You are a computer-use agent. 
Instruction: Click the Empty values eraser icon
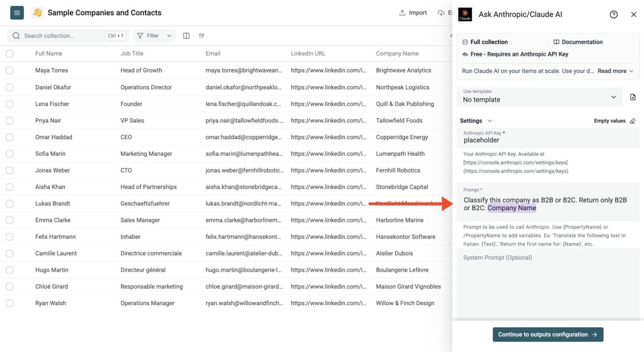pyautogui.click(x=632, y=121)
